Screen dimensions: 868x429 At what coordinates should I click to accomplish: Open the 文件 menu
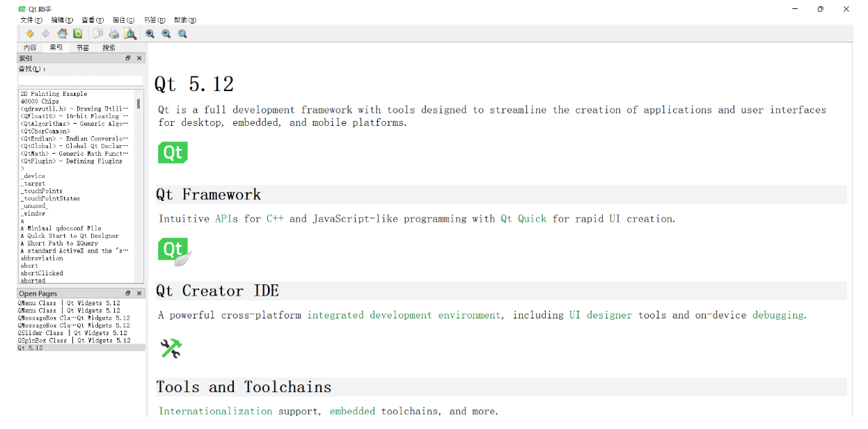(x=31, y=20)
